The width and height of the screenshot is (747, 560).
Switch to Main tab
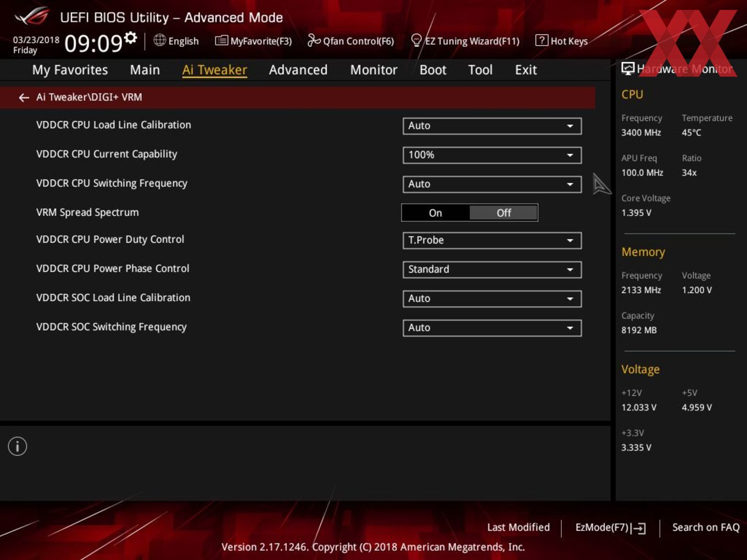(x=145, y=70)
